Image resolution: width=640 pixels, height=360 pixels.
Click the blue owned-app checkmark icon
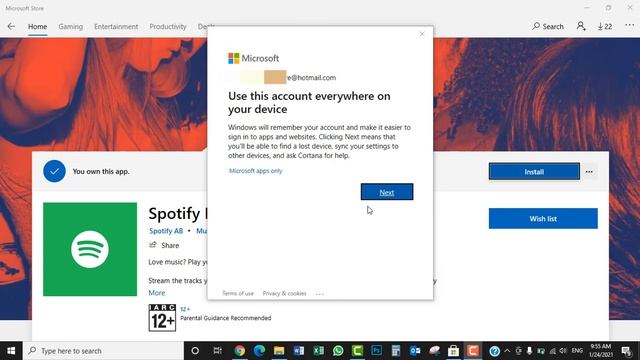(x=54, y=171)
